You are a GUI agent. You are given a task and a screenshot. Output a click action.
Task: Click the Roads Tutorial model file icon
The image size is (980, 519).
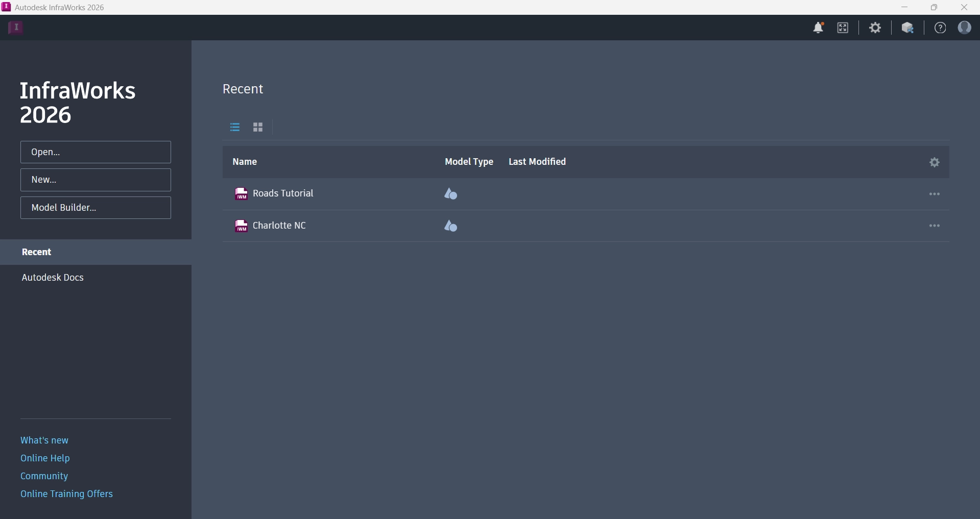241,194
